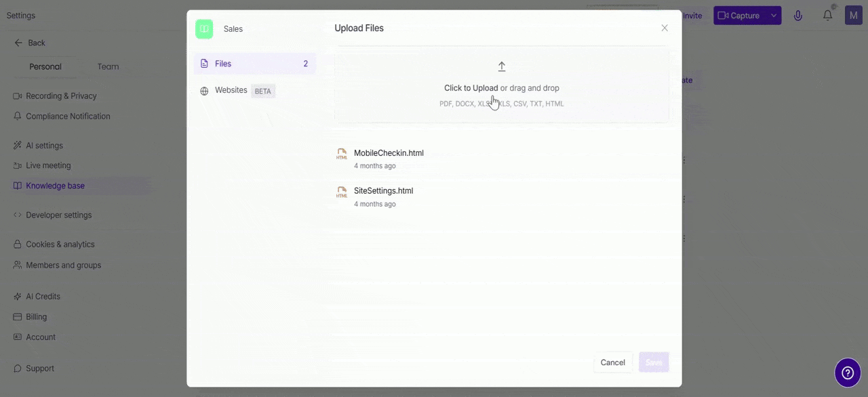Click the Developer settings code icon
Screen dimensions: 868x397
point(17,215)
